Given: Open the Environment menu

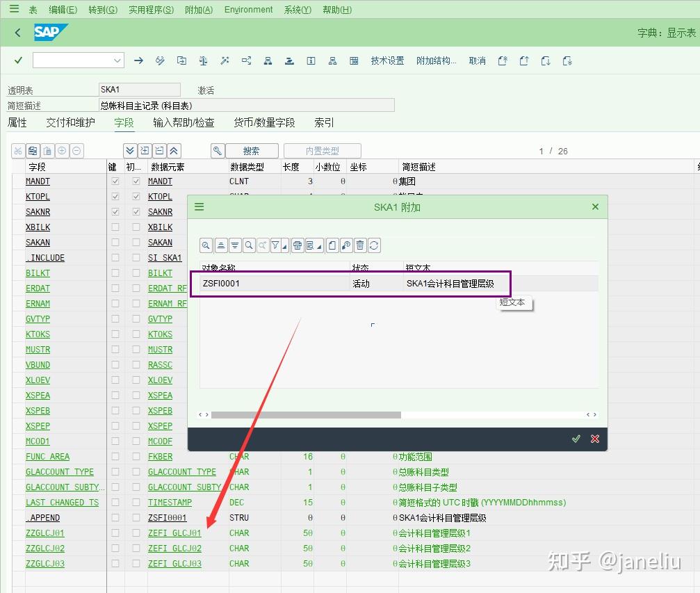Looking at the screenshot, I should 248,9.
